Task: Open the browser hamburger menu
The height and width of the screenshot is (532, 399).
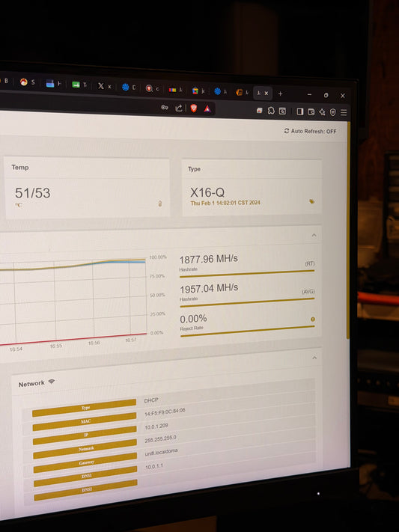Action: (x=344, y=112)
